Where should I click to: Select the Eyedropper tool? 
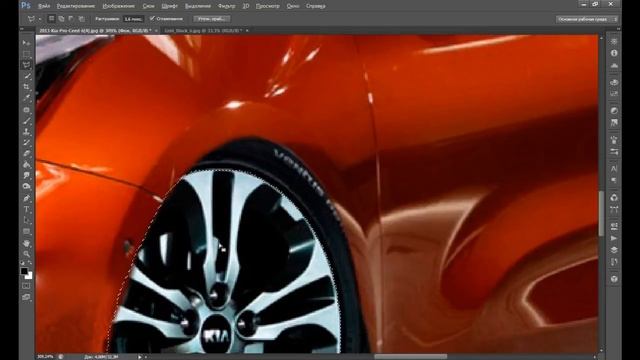pos(27,98)
